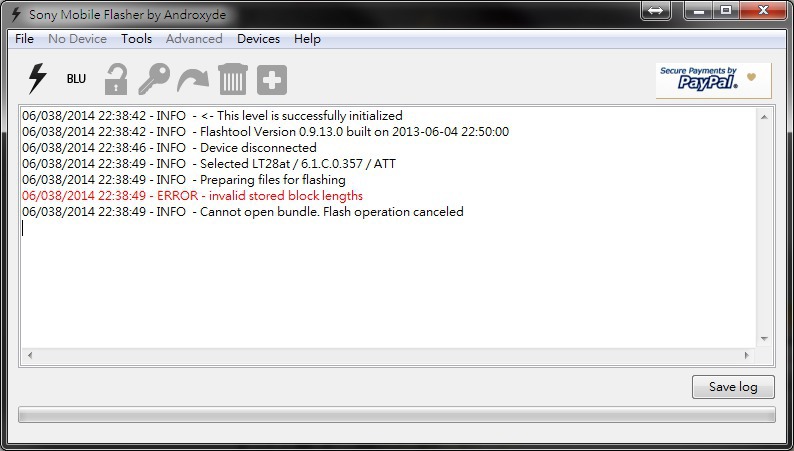Click the double-arrow button in title bar

tap(655, 11)
